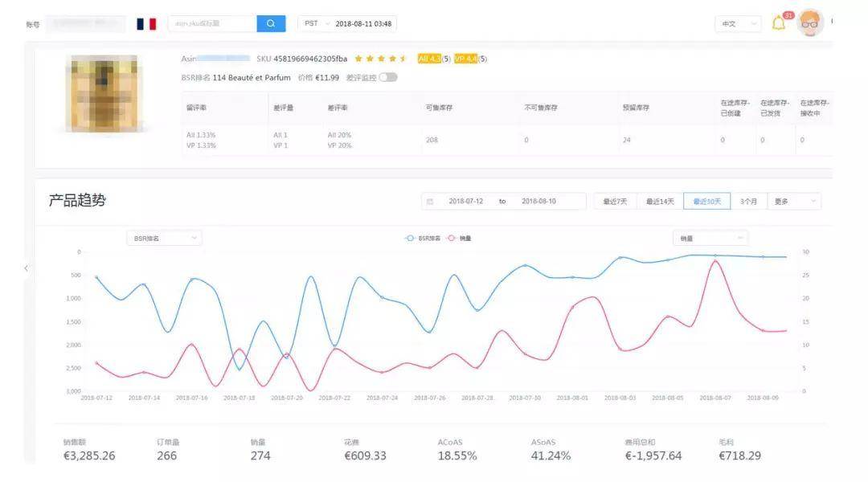Click the blue BSR data point on 2018-08-09

click(763, 257)
